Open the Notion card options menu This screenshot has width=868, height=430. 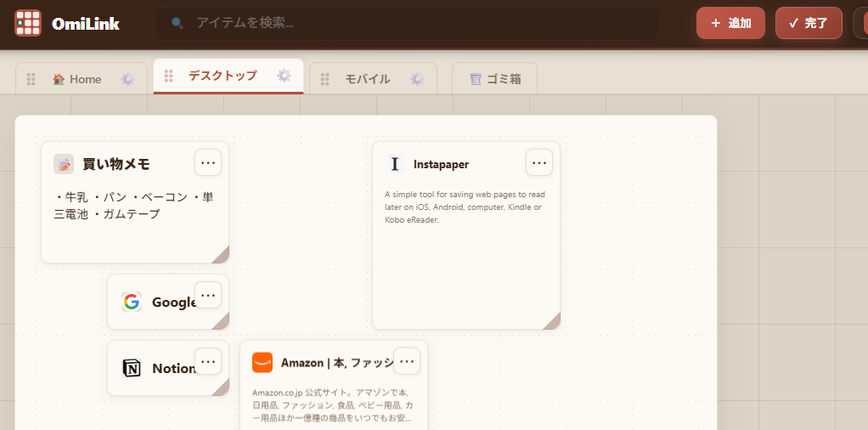[208, 361]
